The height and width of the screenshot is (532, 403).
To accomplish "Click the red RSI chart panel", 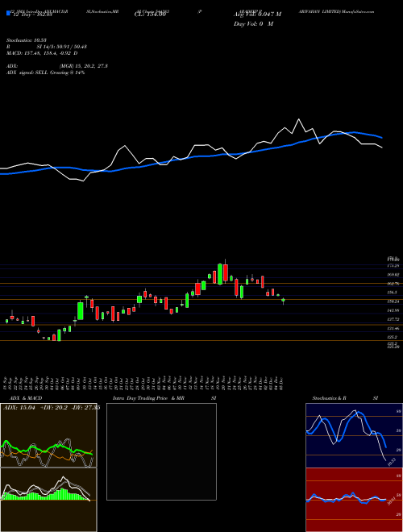I will (354, 500).
